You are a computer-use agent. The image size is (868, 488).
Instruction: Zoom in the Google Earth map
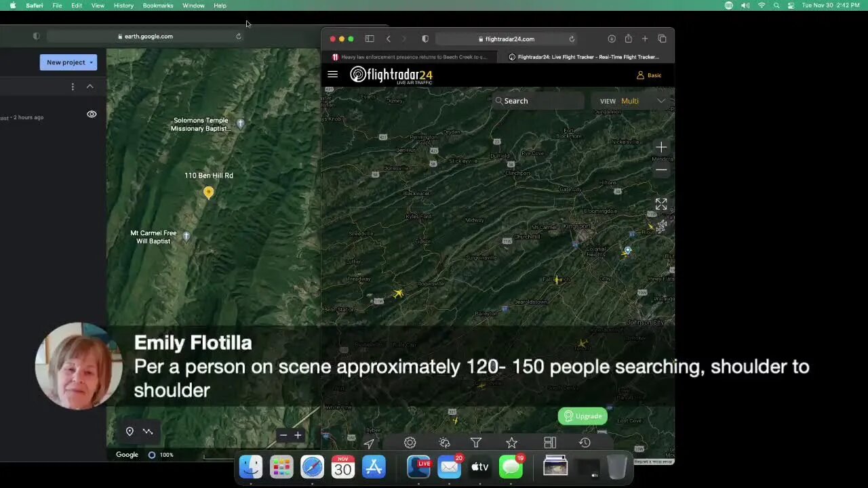click(x=298, y=436)
